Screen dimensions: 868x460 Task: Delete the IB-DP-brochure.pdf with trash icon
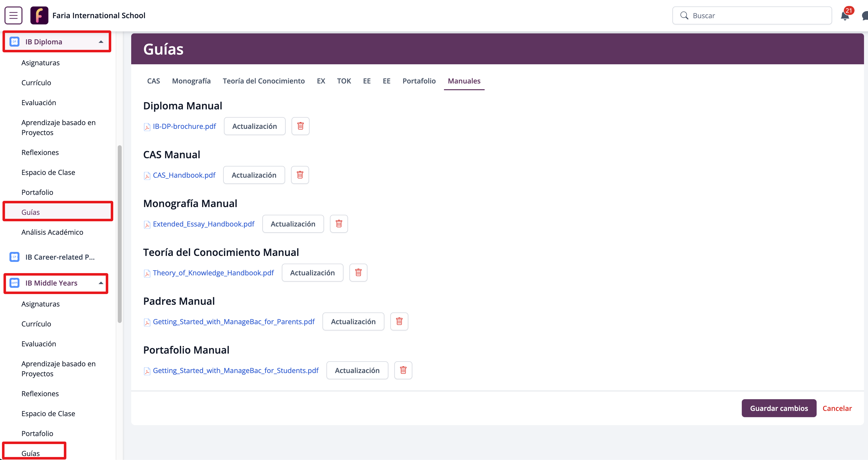pos(300,126)
